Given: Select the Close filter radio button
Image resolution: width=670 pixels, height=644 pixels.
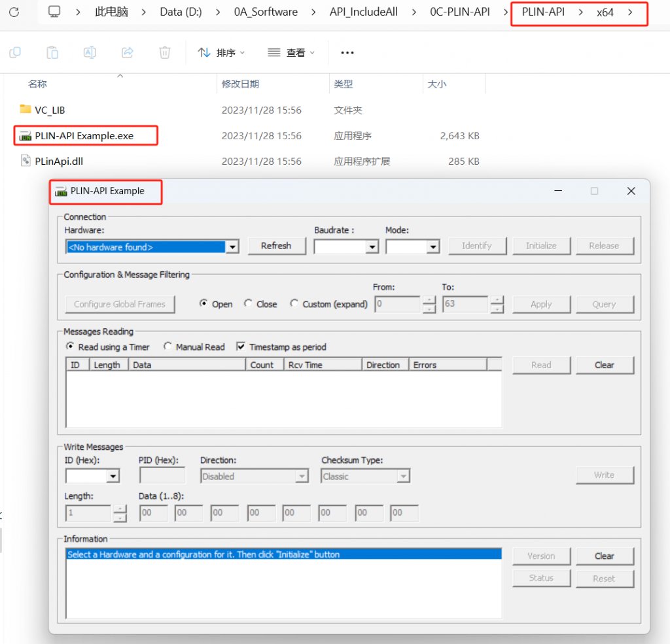Looking at the screenshot, I should pos(248,304).
